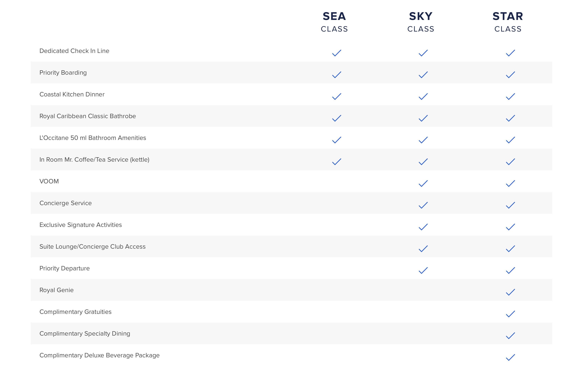Viewport: 588px width, 374px height.
Task: Click Sea Class check for Coastal Kitchen Dinner
Action: point(337,97)
